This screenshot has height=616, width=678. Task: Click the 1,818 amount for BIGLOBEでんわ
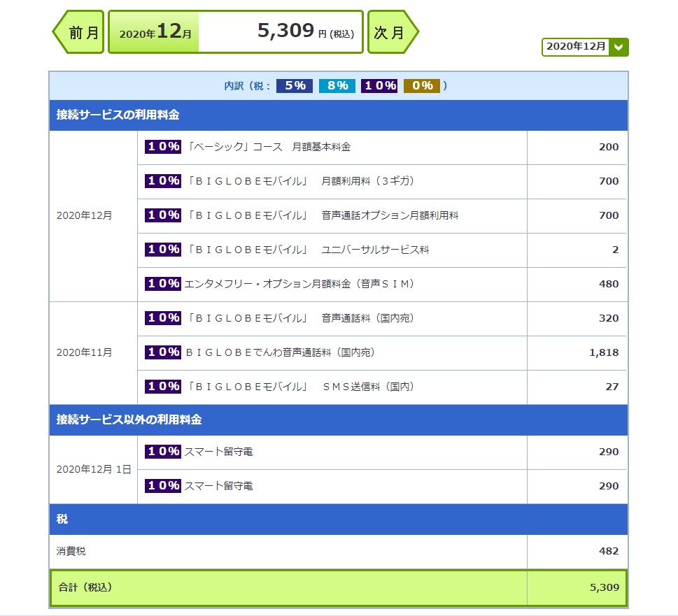click(x=604, y=352)
